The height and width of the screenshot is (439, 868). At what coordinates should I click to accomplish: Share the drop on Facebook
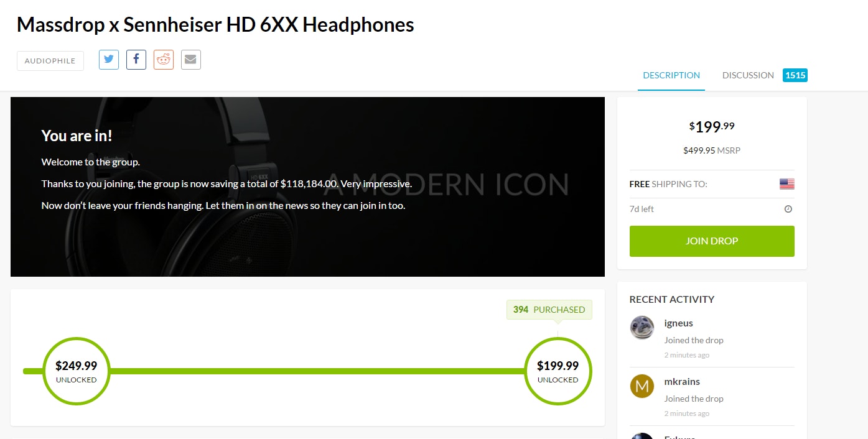tap(136, 60)
